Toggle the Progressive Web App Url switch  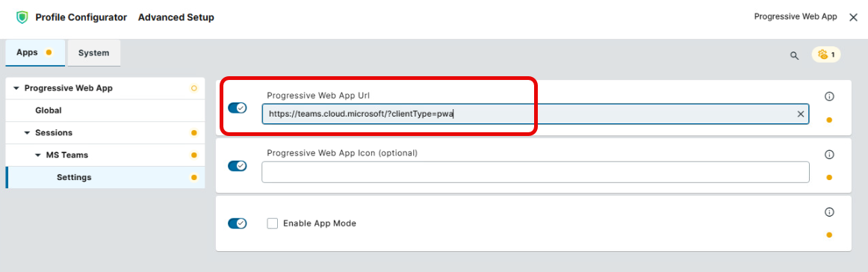(238, 108)
